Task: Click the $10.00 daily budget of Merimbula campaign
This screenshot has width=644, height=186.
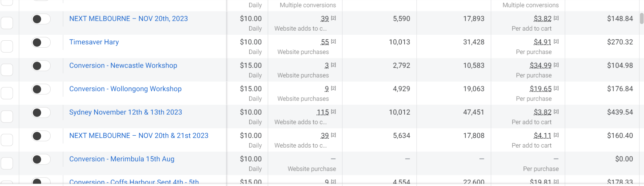Action: pyautogui.click(x=250, y=159)
